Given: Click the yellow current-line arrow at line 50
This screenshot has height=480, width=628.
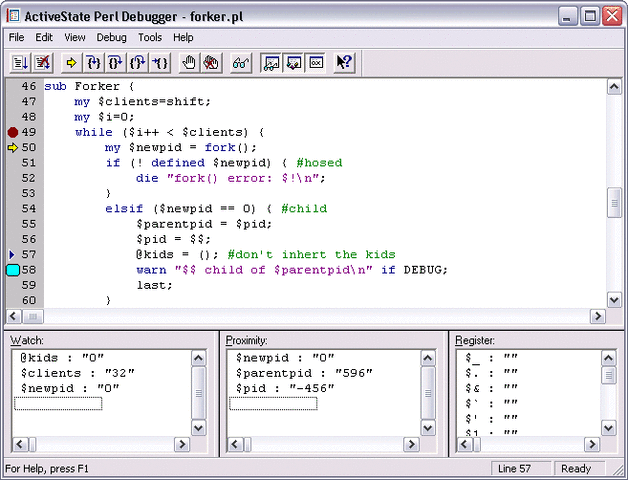Looking at the screenshot, I should (x=13, y=147).
